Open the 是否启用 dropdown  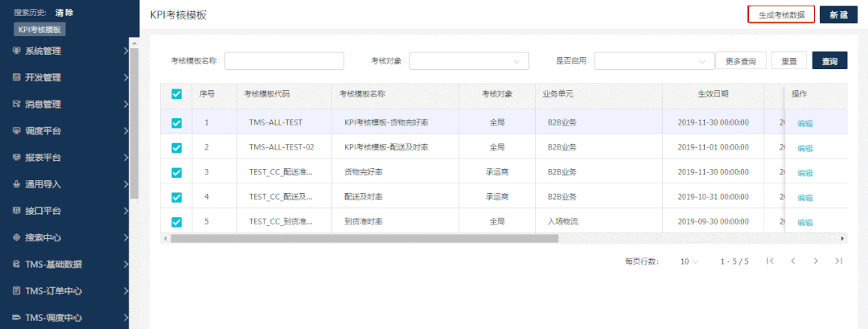point(654,61)
